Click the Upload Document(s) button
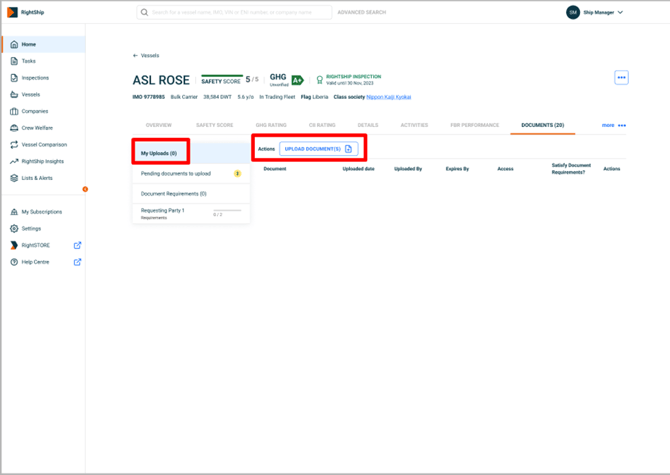The height and width of the screenshot is (475, 670). (318, 149)
